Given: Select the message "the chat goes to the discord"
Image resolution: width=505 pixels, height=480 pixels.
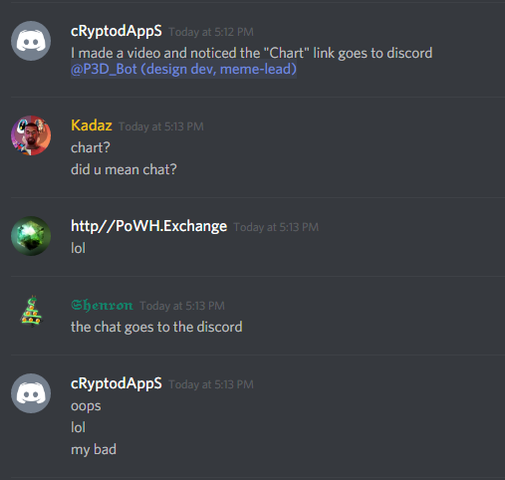Looking at the screenshot, I should click(156, 327).
